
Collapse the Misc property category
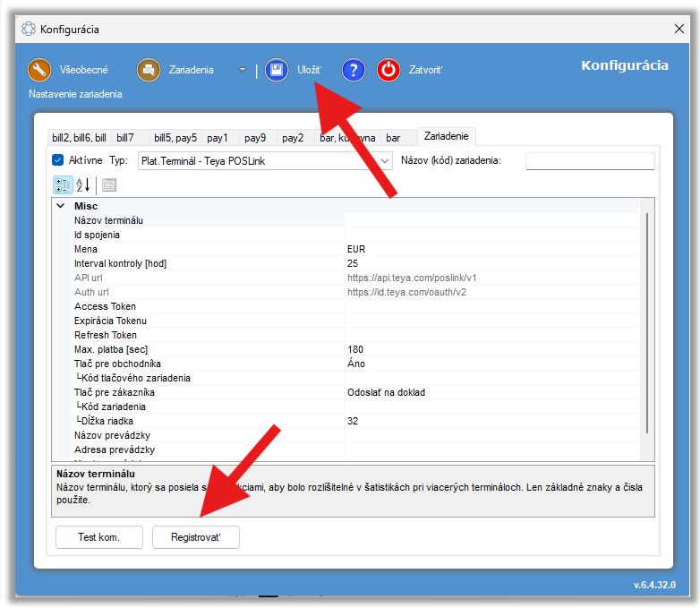coord(60,206)
